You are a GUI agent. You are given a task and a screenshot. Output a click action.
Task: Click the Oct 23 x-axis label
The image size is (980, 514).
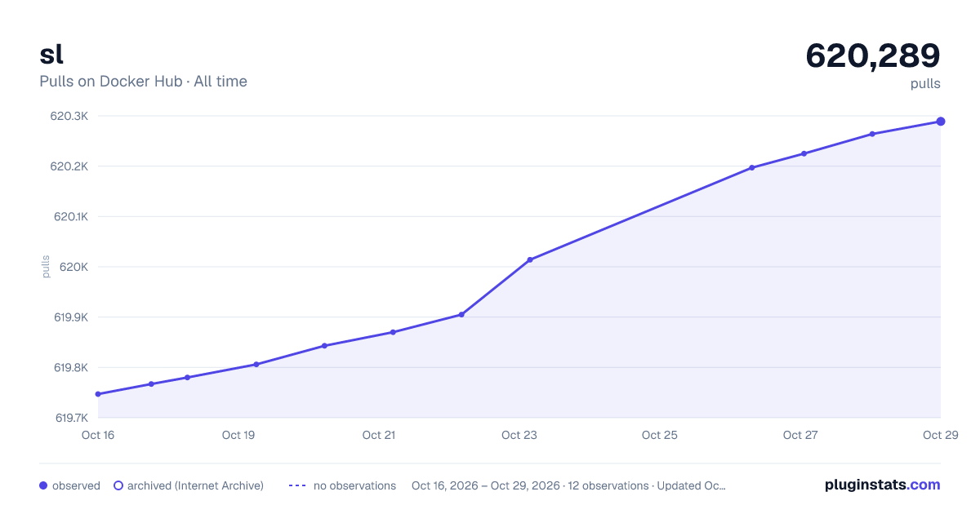tap(519, 435)
